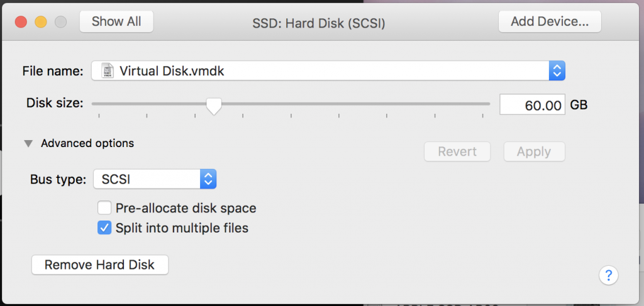
Task: Click the yellow minimize window button
Action: tap(41, 22)
